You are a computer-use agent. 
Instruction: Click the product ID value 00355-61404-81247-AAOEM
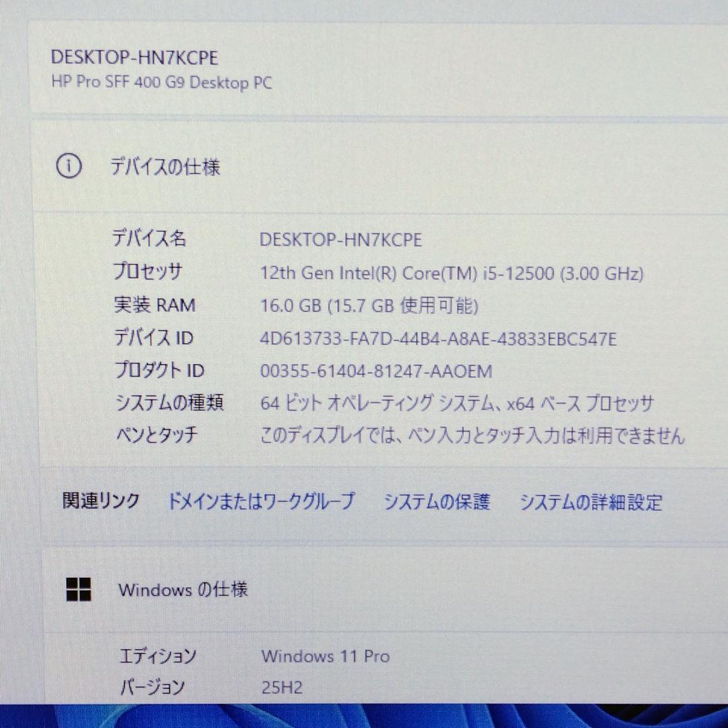coord(376,371)
